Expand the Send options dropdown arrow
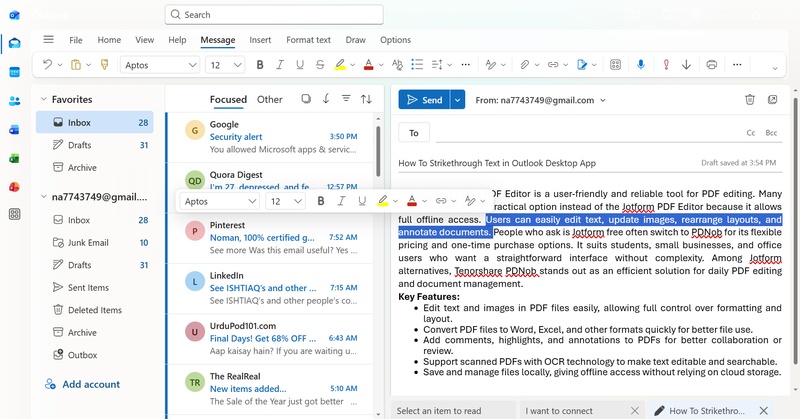This screenshot has height=419, width=800. click(458, 100)
